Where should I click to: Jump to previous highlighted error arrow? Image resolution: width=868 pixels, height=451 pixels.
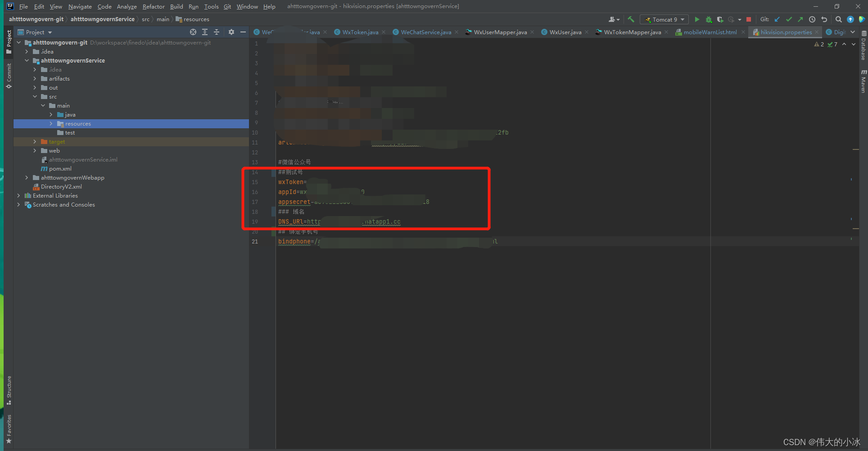pyautogui.click(x=844, y=44)
